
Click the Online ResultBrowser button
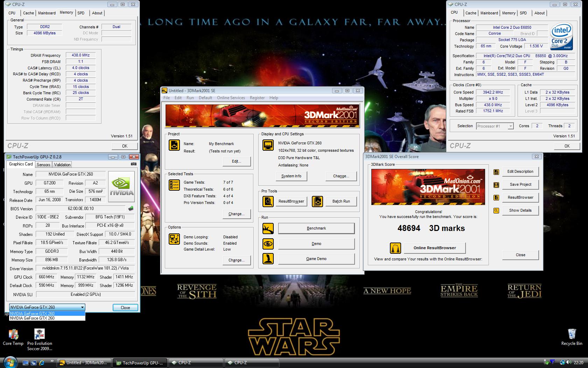click(x=434, y=248)
